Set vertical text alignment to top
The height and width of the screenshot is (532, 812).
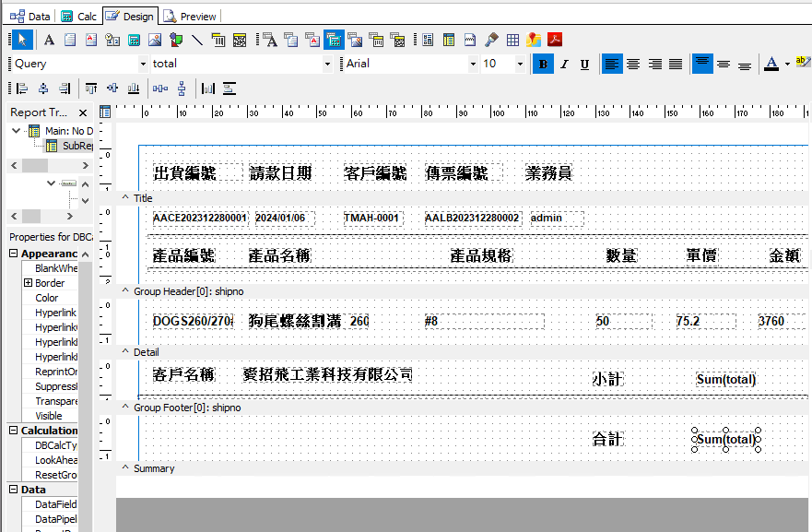pyautogui.click(x=702, y=65)
